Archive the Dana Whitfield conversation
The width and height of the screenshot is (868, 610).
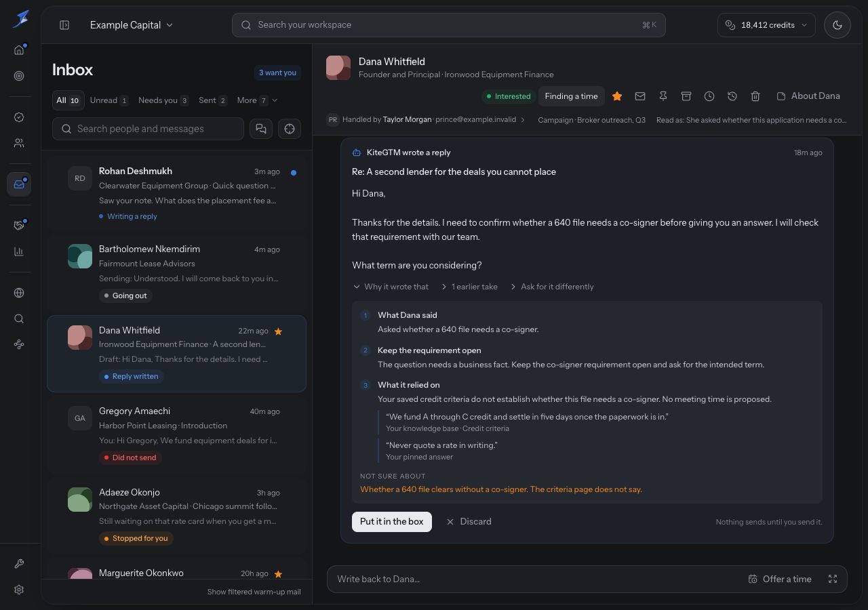pos(686,96)
